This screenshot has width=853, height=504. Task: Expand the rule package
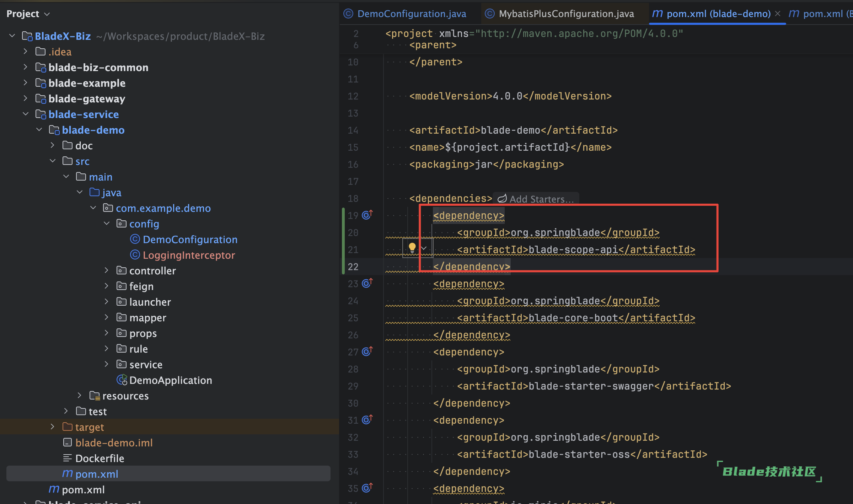coord(107,349)
